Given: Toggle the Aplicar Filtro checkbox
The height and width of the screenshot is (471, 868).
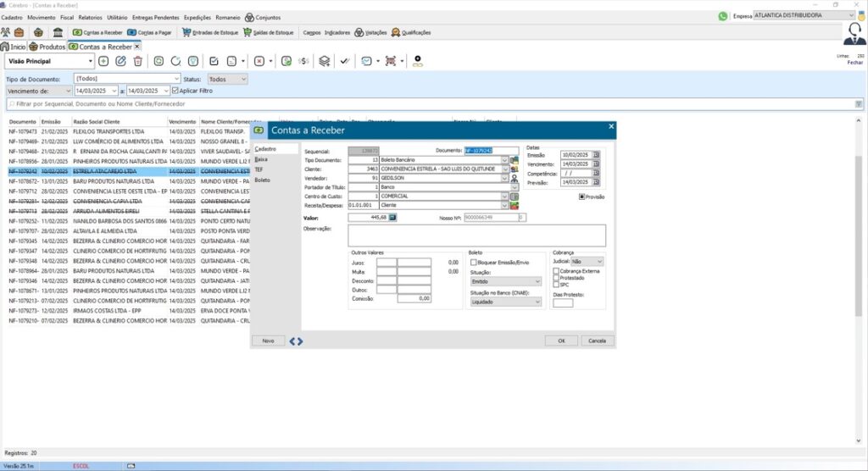Looking at the screenshot, I should (175, 90).
